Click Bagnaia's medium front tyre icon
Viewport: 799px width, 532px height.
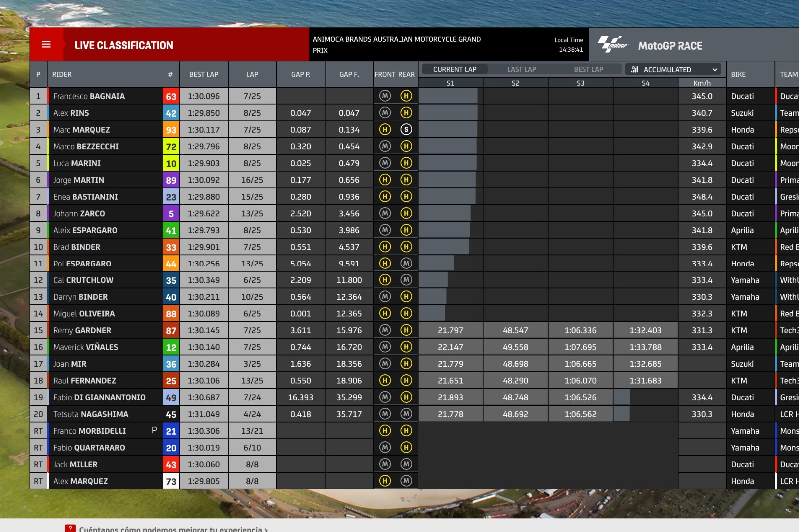point(385,96)
